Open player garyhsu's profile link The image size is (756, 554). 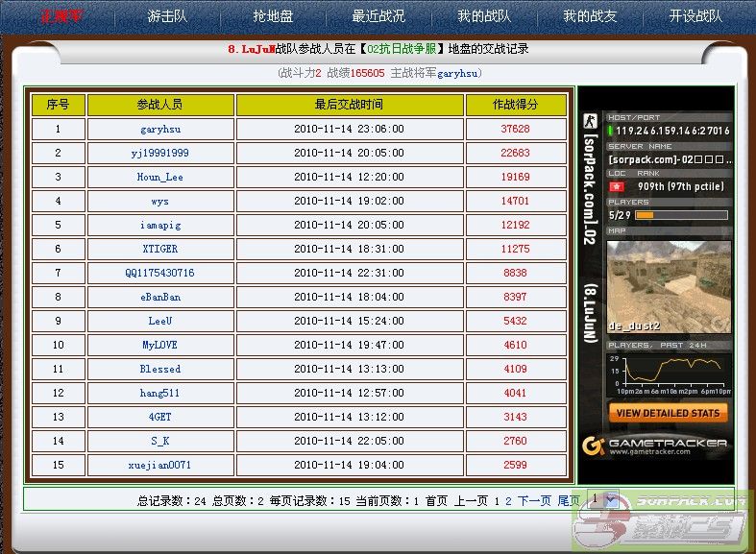[160, 129]
